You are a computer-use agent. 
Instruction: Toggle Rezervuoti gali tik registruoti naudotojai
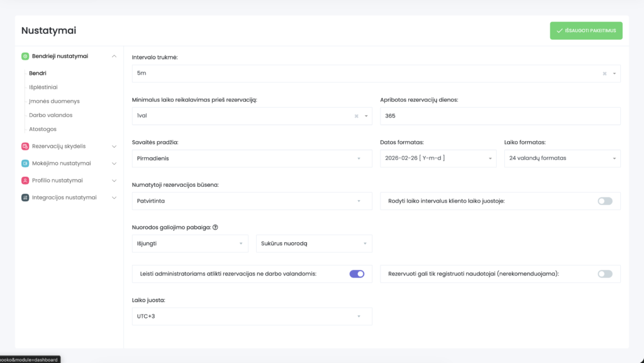604,274
